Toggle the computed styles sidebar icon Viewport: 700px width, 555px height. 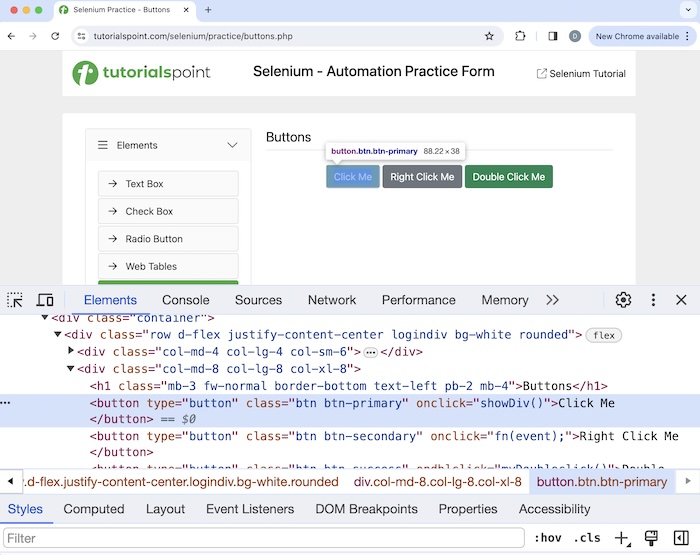click(x=681, y=538)
